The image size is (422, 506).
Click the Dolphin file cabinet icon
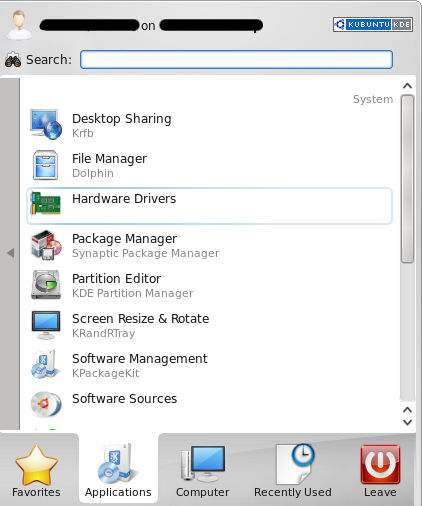[46, 165]
